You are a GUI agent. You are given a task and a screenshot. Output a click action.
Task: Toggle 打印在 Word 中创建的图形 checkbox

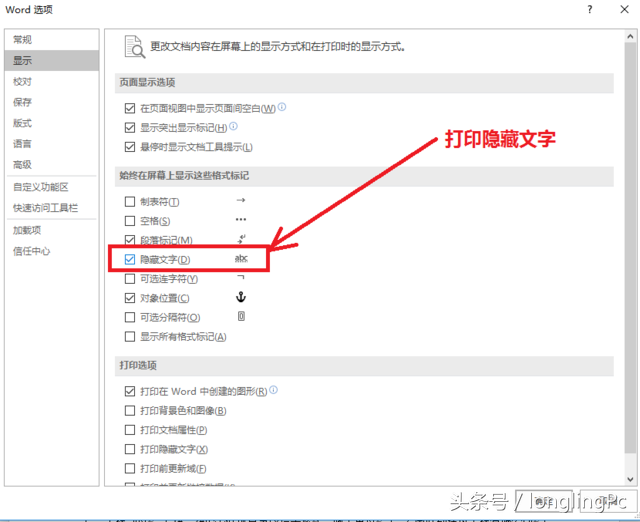(130, 391)
